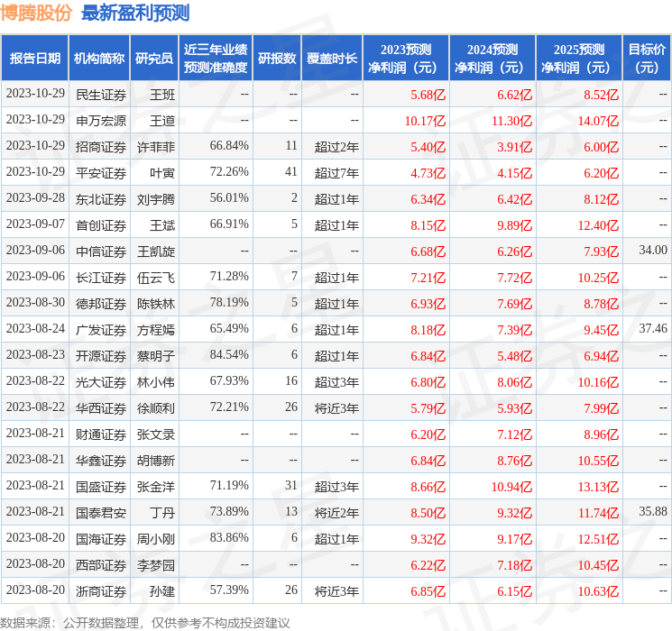Click researcher name 丁丹
Image resolution: width=672 pixels, height=631 pixels.
point(162,513)
